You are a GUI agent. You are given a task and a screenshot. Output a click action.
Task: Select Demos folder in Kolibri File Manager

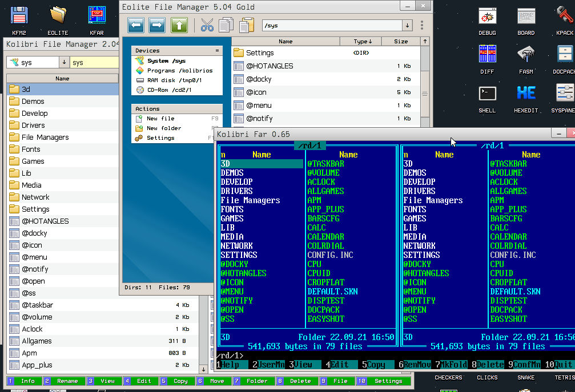[x=63, y=101]
